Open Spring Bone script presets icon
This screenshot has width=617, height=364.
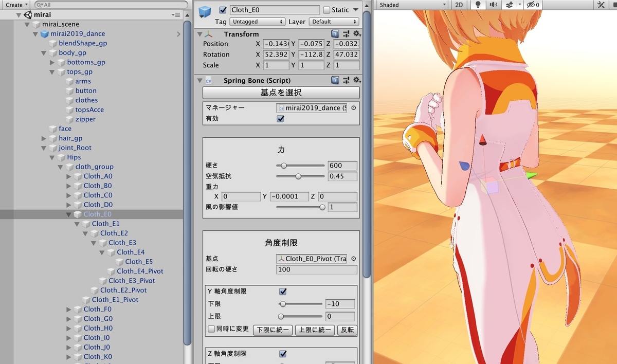click(346, 80)
